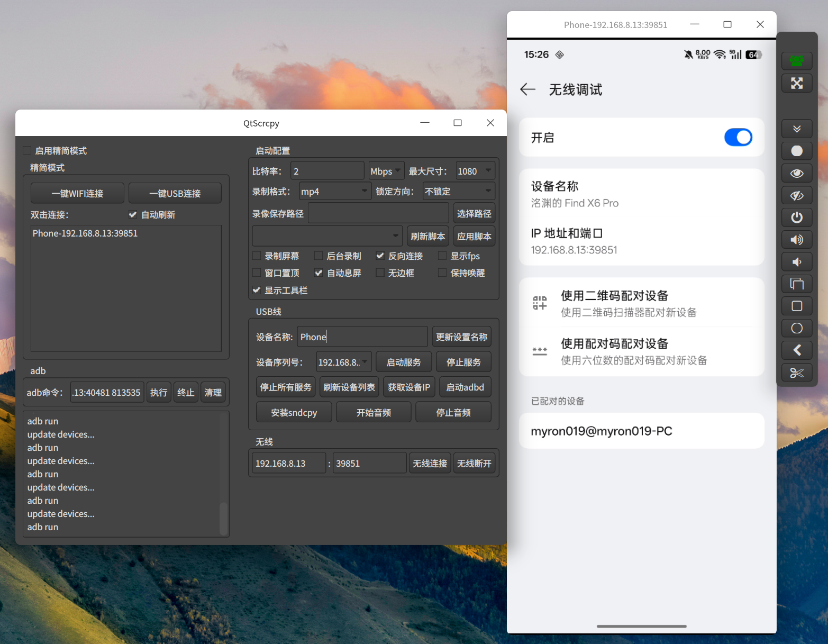Expand notification panel with the double-chevron icon
Screen dimensions: 828x644
(x=797, y=129)
